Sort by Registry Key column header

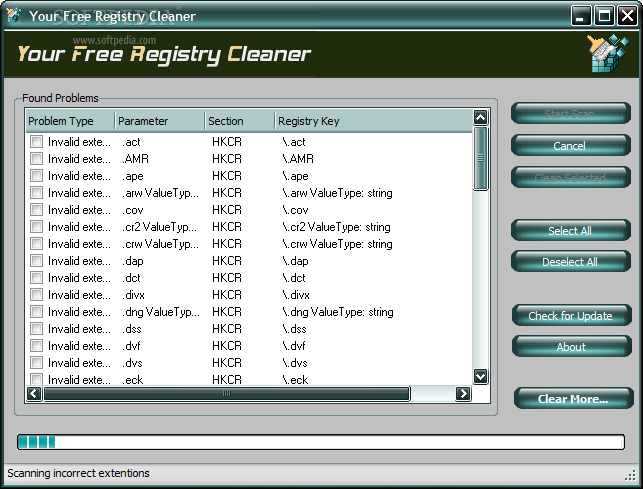tap(374, 121)
